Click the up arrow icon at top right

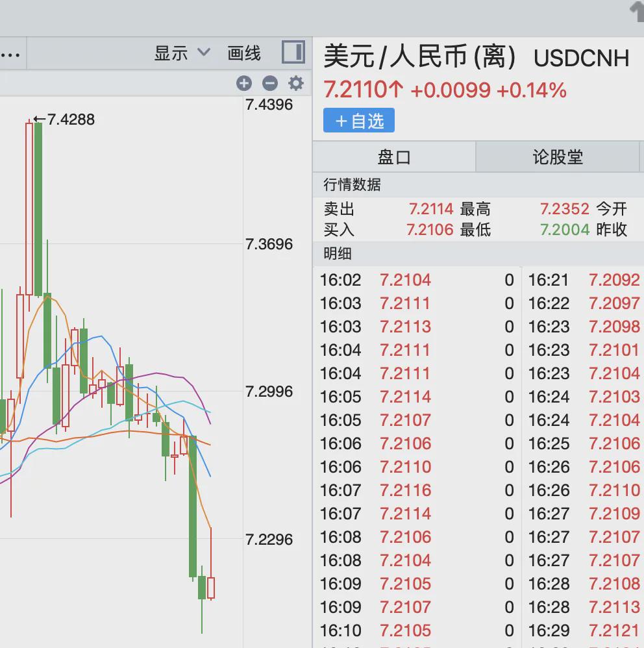(636, 12)
